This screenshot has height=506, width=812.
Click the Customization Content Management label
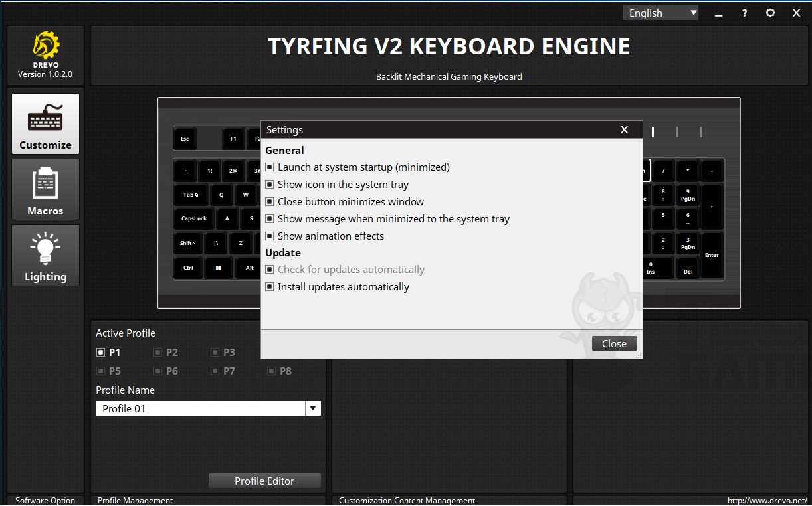pos(407,501)
